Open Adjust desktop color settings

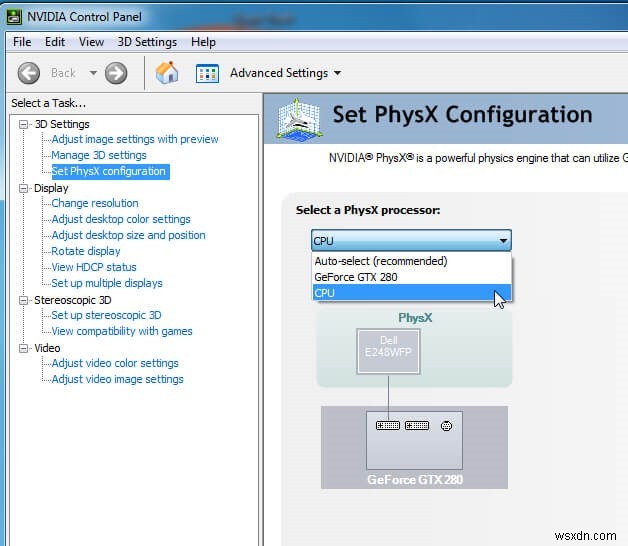coord(121,220)
